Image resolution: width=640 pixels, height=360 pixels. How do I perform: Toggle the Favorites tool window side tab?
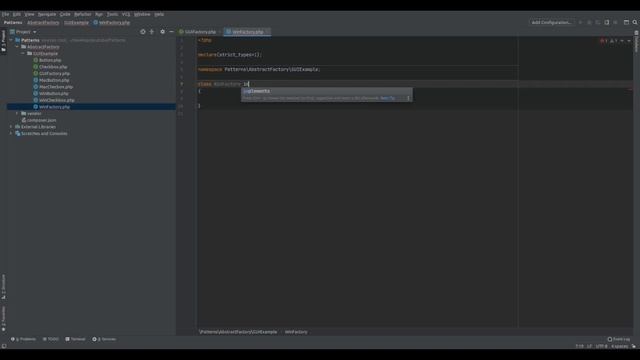[3, 319]
